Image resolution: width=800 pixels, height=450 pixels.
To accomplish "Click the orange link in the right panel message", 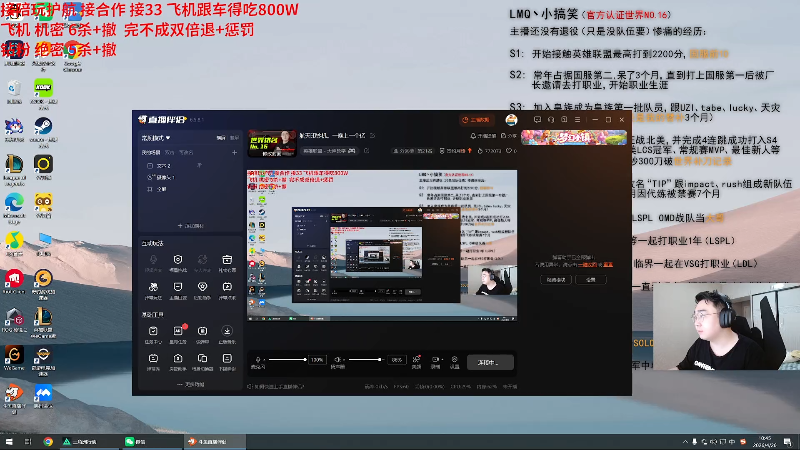I will (x=588, y=265).
